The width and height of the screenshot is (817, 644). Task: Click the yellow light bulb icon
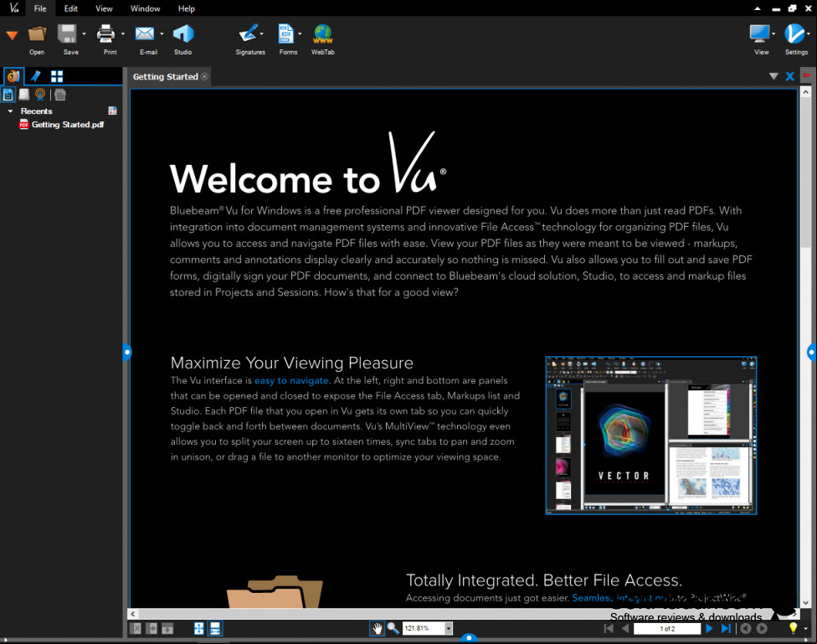[x=793, y=628]
